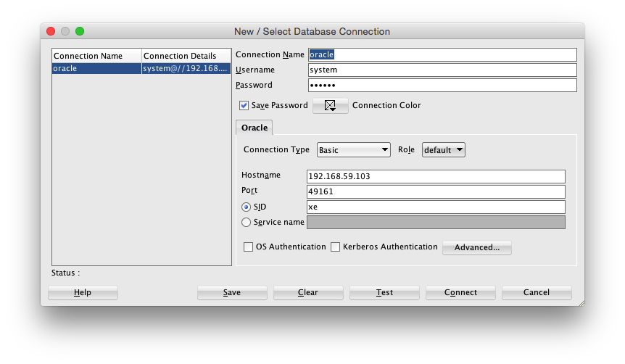Select the SID radio button
625x364 pixels.
click(247, 207)
